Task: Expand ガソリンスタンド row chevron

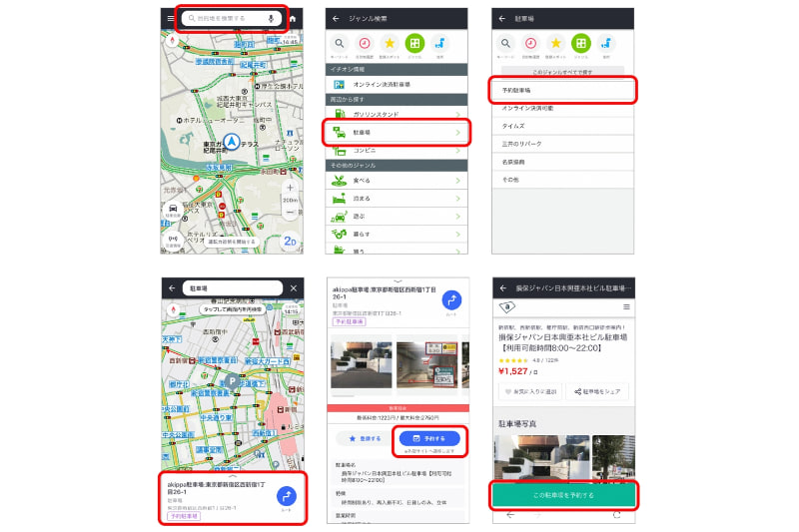Action: click(x=457, y=115)
